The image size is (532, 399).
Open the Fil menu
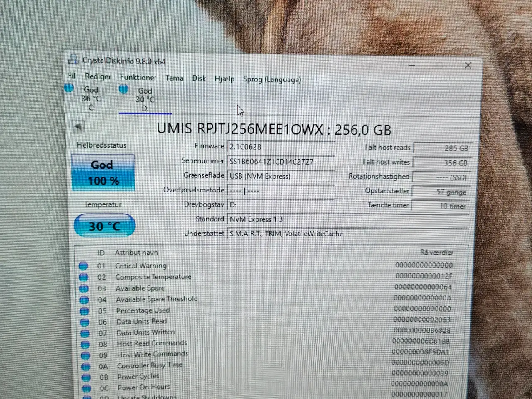tap(72, 76)
